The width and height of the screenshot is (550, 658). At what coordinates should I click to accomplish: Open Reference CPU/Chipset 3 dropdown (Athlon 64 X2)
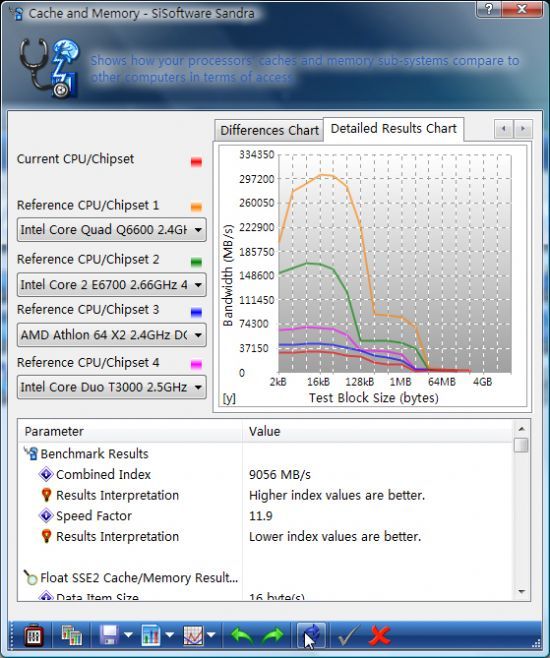[x=112, y=335]
